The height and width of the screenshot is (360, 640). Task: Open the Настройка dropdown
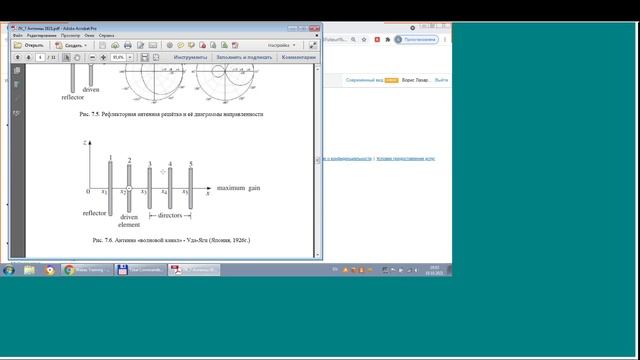coord(282,45)
